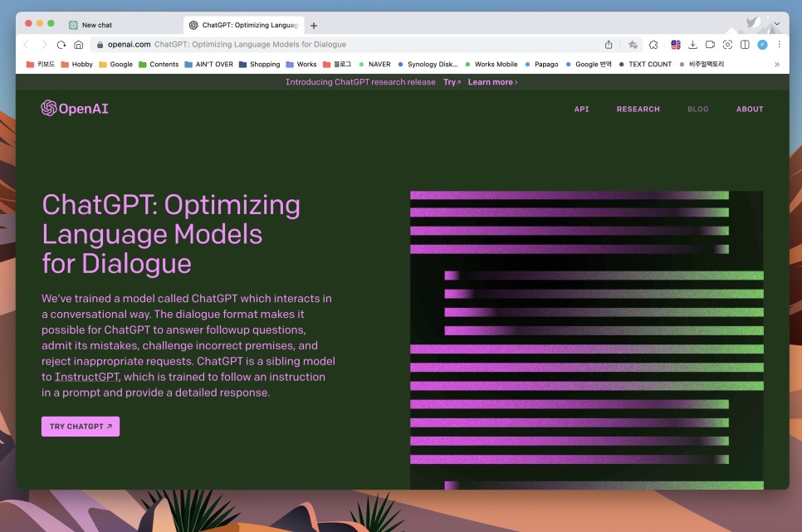Open the BLOG navigation item

(x=697, y=109)
